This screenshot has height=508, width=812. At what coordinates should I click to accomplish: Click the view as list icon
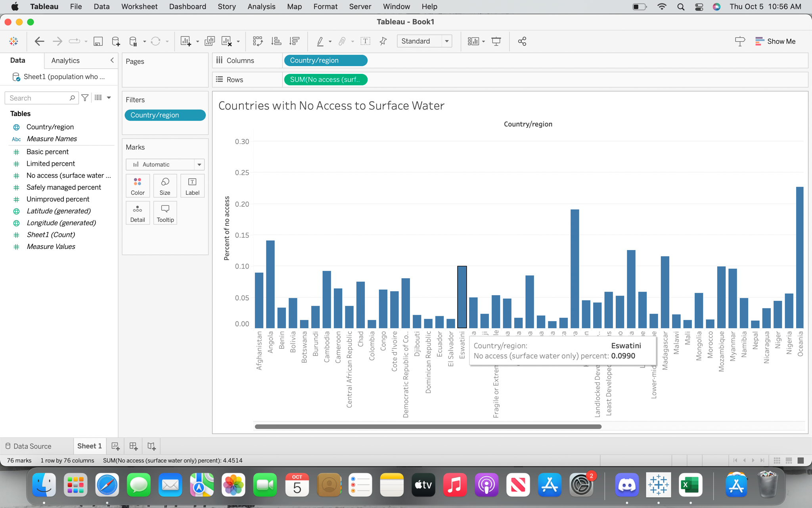click(x=98, y=98)
